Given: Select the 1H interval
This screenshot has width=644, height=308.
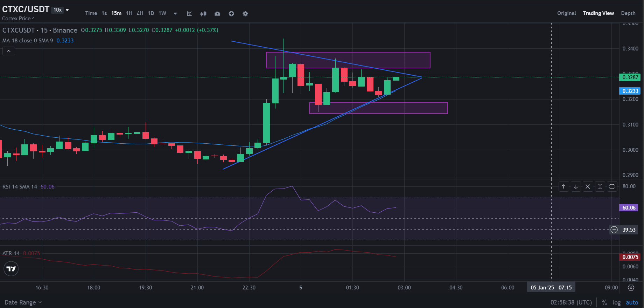Looking at the screenshot, I should click(x=129, y=13).
